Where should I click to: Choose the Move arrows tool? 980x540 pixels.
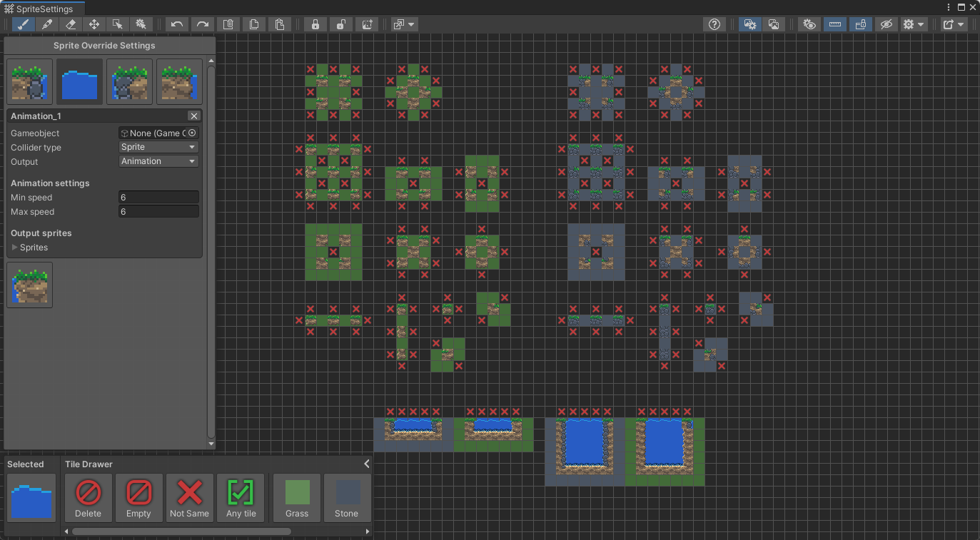[x=94, y=24]
